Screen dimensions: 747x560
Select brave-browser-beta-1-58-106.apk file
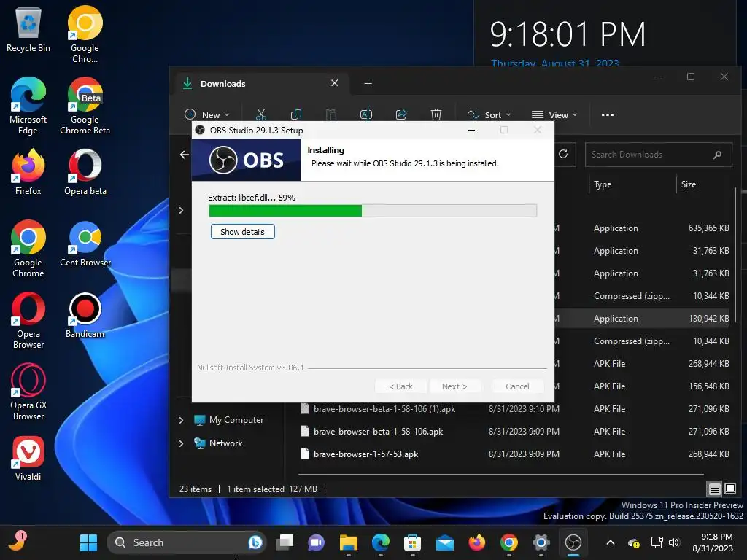(379, 432)
